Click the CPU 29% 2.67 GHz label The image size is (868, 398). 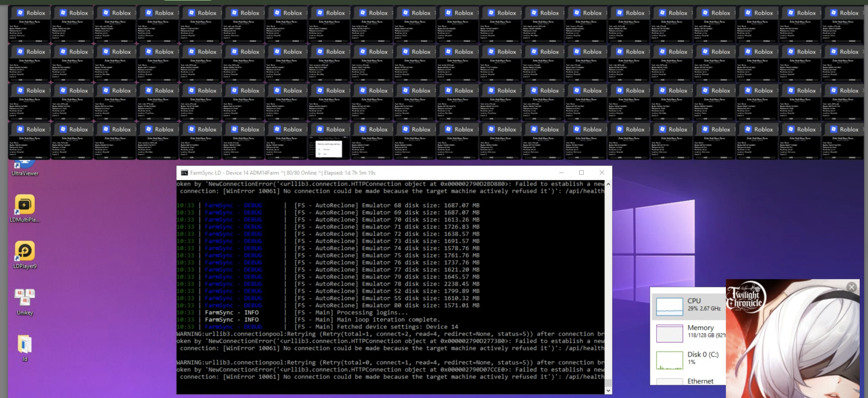(704, 304)
